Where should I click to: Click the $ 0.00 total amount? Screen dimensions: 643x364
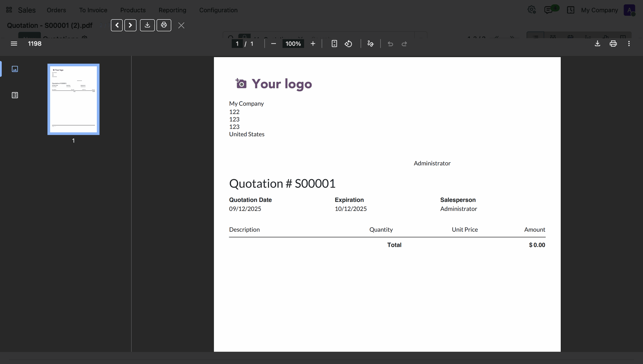537,245
